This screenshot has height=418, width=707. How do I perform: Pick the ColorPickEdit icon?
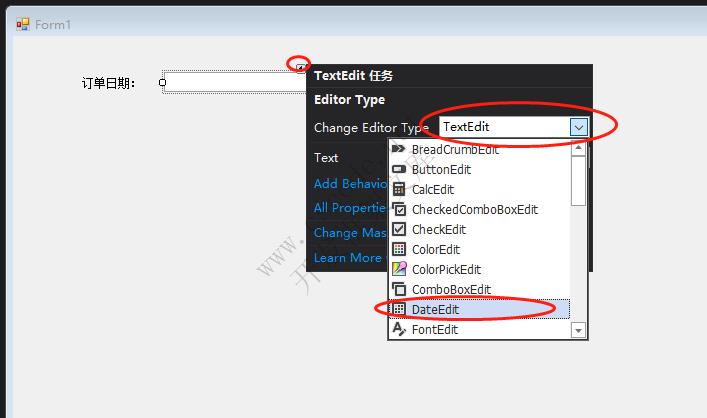pyautogui.click(x=399, y=269)
